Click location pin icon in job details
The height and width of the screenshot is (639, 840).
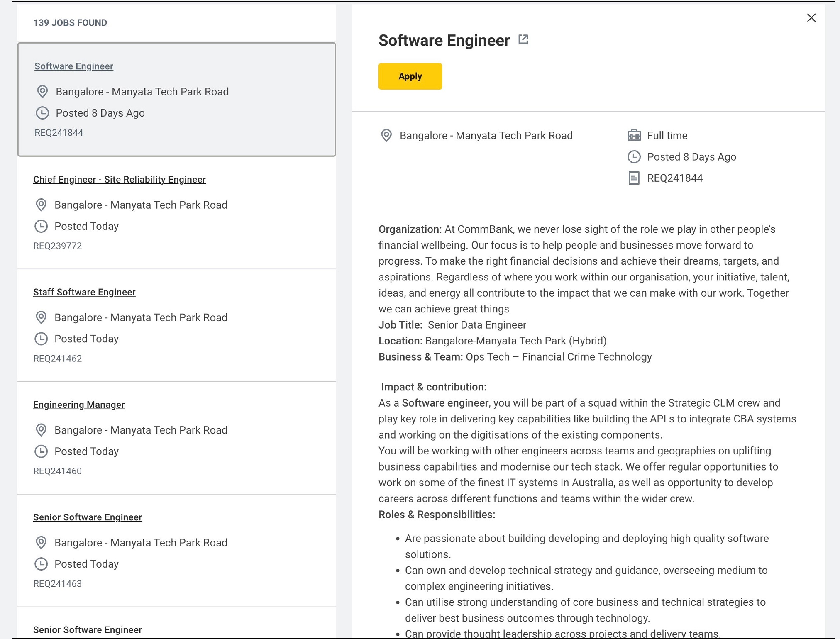coord(386,136)
